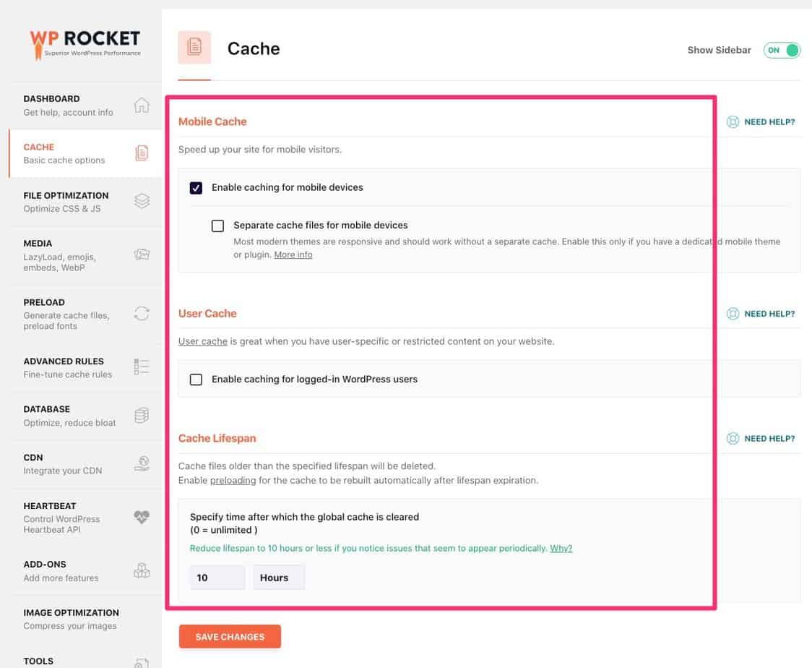Open the Hours unit selector
The width and height of the screenshot is (812, 668).
(x=279, y=577)
